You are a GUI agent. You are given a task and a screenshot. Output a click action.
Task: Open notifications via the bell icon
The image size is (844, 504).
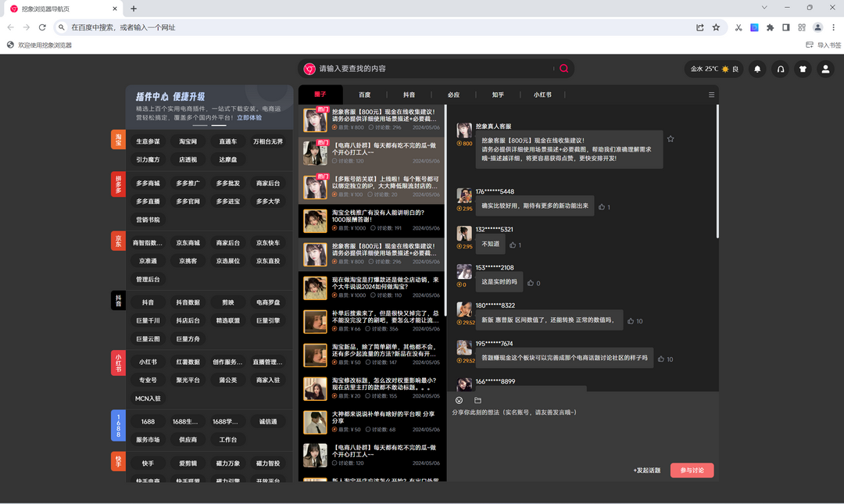point(757,70)
